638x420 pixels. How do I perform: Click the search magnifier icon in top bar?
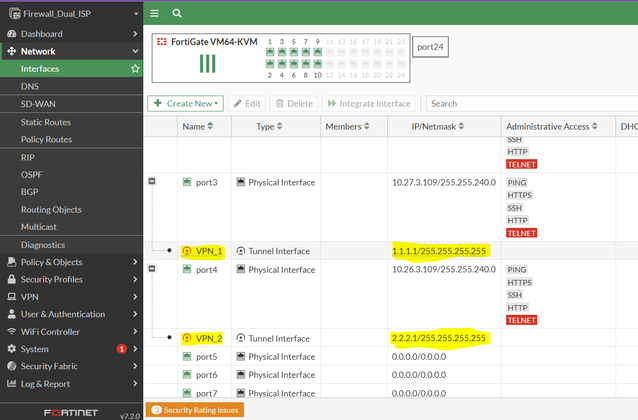pos(177,14)
